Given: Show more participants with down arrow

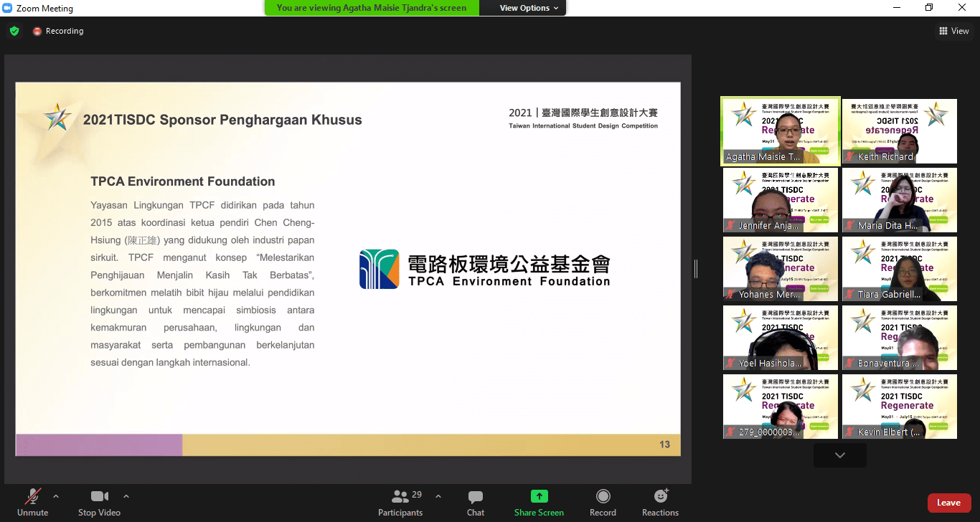Looking at the screenshot, I should (x=839, y=455).
